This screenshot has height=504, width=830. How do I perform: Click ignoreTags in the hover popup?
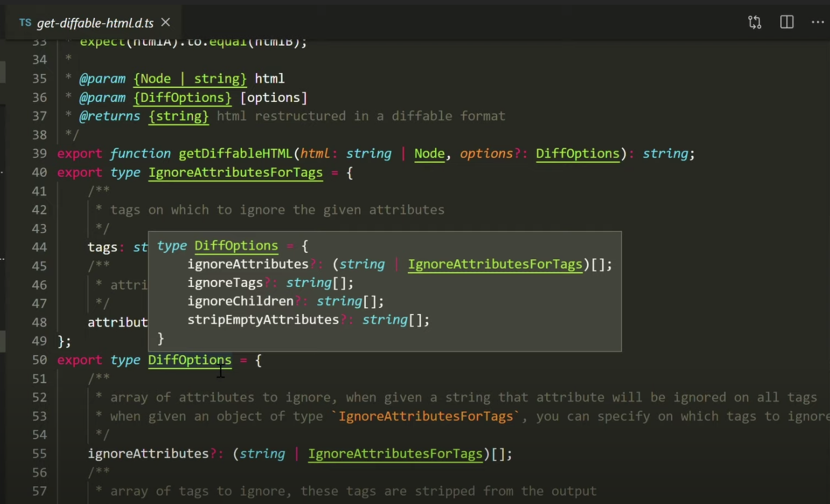click(x=225, y=283)
